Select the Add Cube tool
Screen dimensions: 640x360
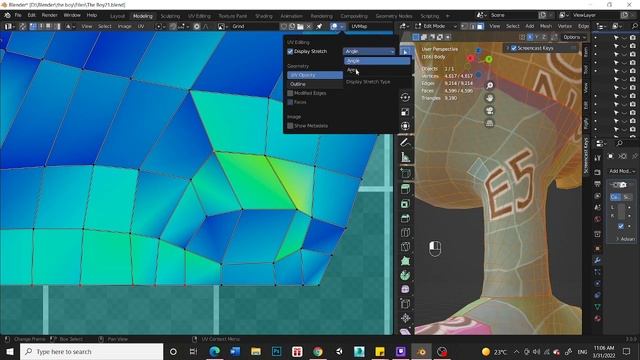405,173
